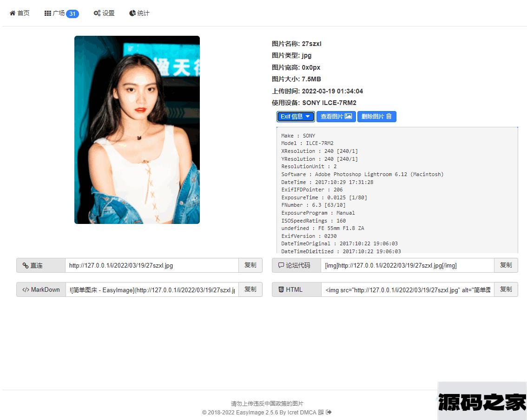The height and width of the screenshot is (420, 527).
Task: Copy the MarkDown image code
Action: [x=250, y=289]
